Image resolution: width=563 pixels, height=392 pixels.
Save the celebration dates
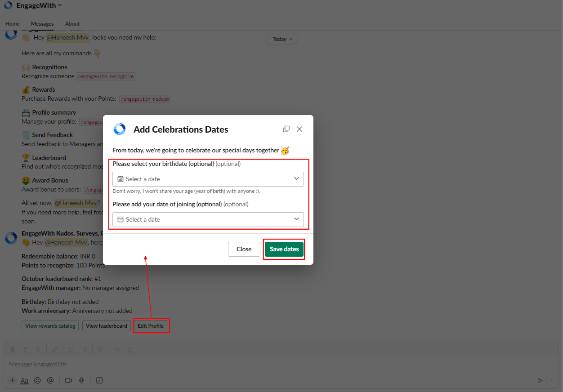(x=284, y=249)
